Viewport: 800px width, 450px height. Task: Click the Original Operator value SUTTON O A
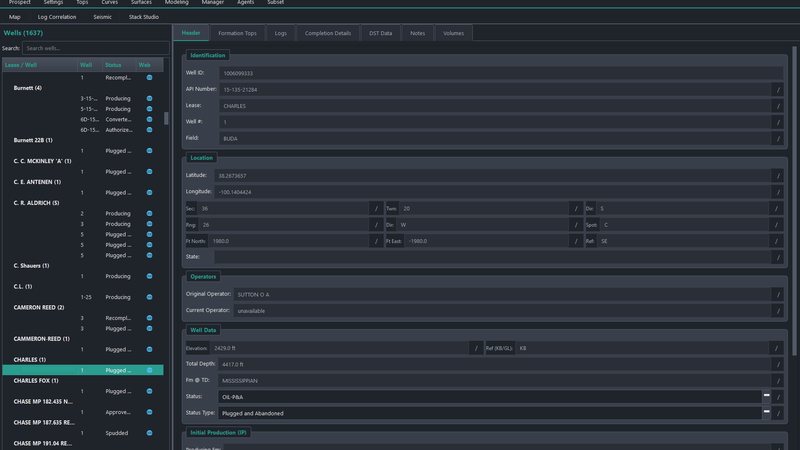(253, 294)
